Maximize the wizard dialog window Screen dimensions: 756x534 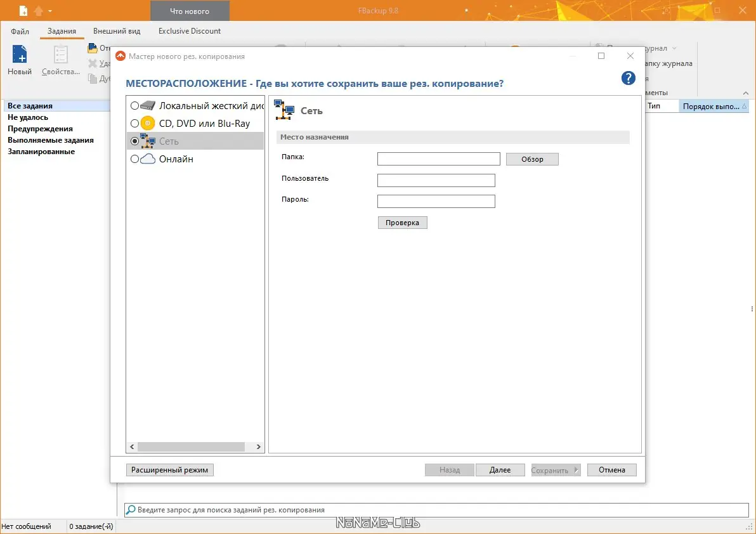tap(601, 56)
